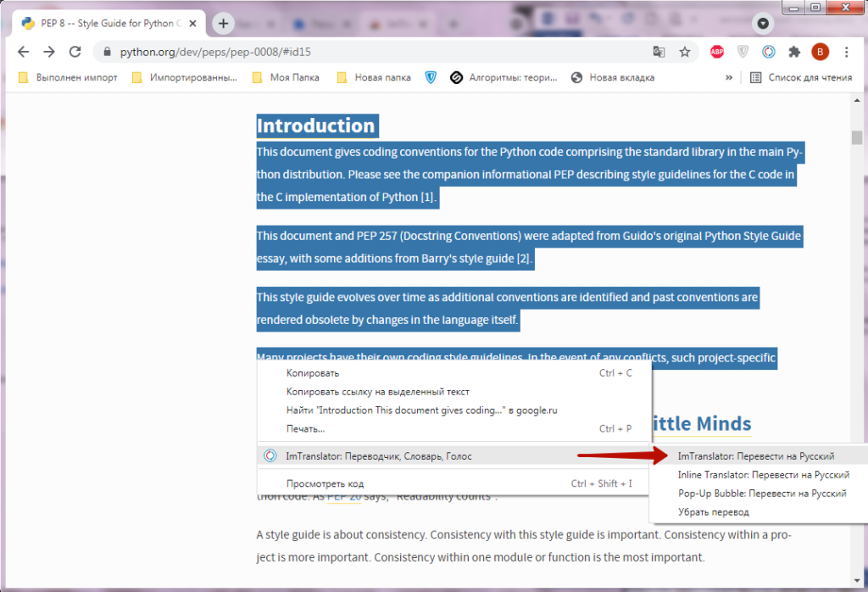Select 'Копировать' in context menu
This screenshot has height=592, width=868.
313,373
